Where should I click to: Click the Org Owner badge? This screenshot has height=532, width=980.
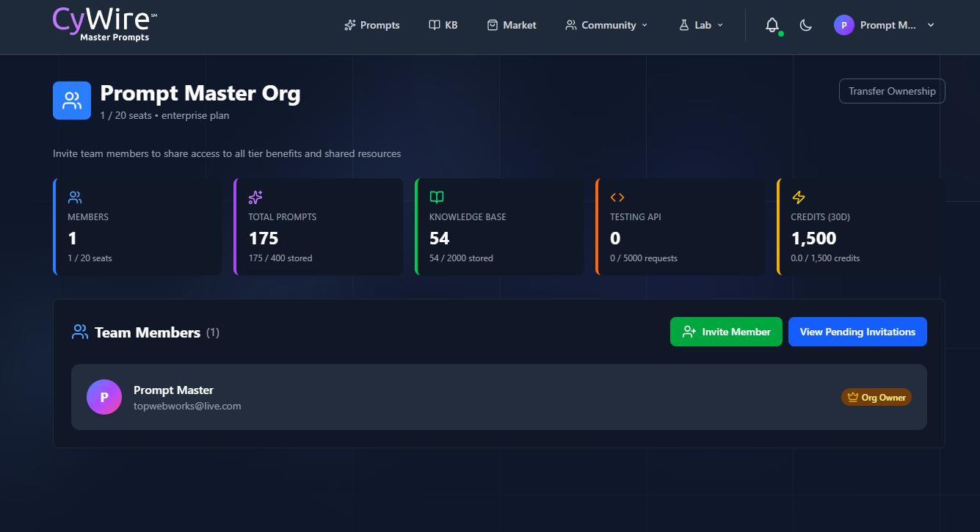tap(876, 397)
